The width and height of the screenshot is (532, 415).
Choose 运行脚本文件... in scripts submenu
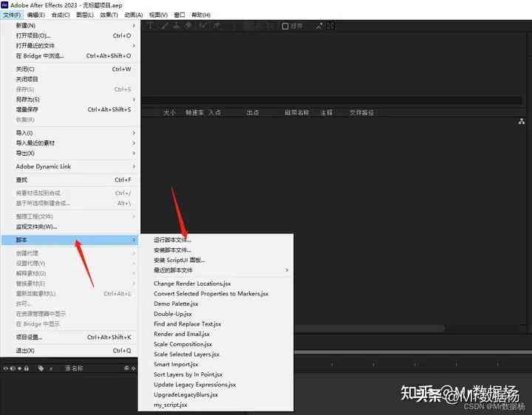[216, 240]
